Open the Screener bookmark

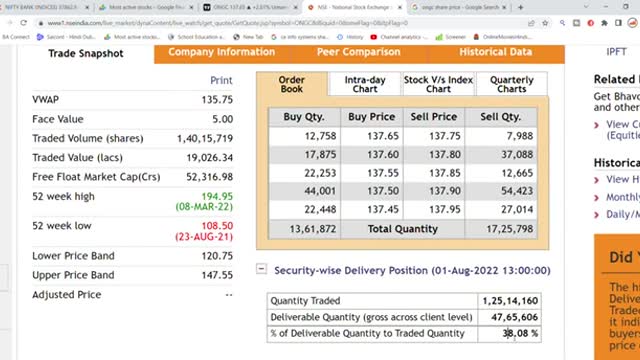click(x=451, y=37)
